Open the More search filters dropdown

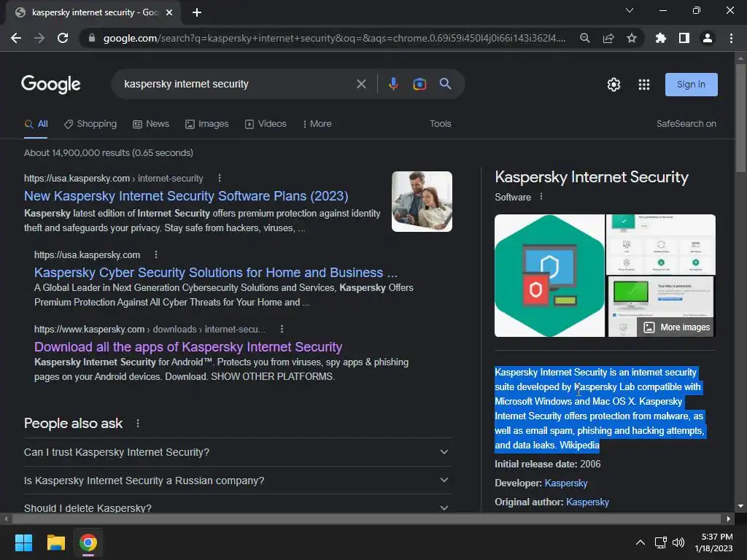pos(317,124)
